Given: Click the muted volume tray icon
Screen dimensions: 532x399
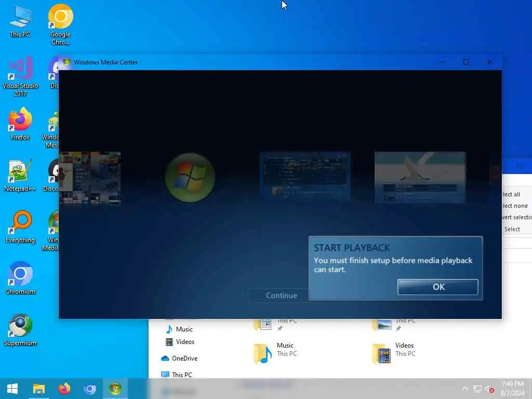Looking at the screenshot, I should point(489,389).
